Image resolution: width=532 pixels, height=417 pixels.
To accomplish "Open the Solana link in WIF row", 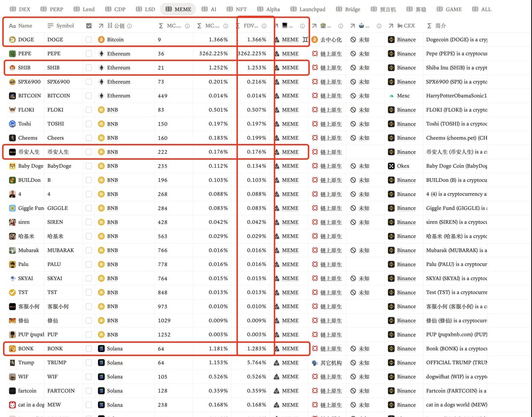I will [115, 377].
